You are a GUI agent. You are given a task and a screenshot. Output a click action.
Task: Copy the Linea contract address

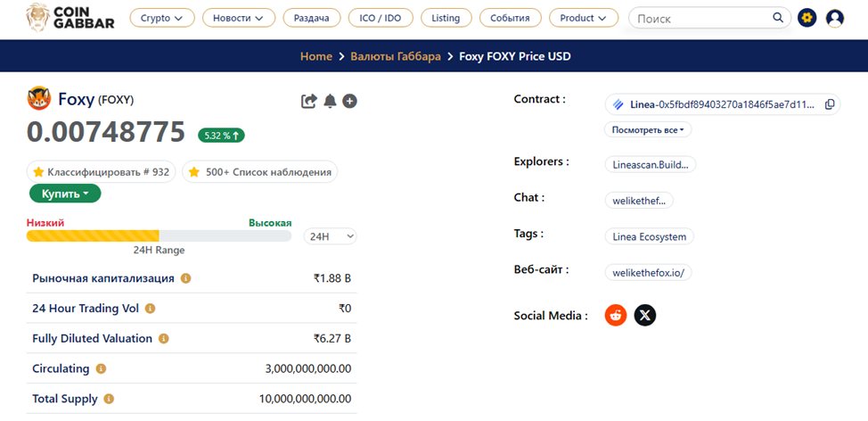tap(830, 104)
